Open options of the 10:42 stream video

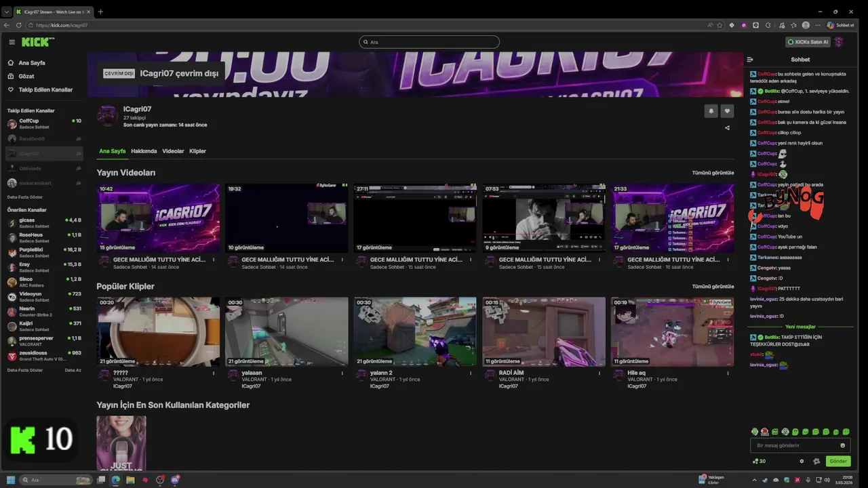(214, 260)
